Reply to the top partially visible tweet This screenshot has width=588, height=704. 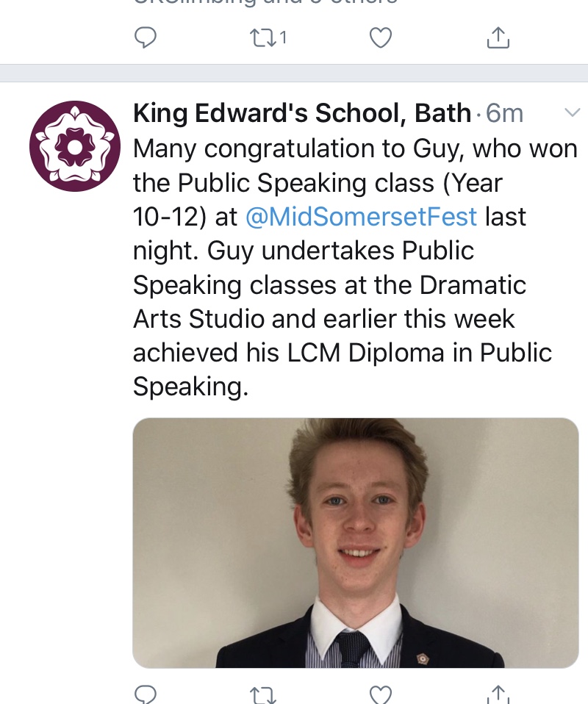pos(146,37)
